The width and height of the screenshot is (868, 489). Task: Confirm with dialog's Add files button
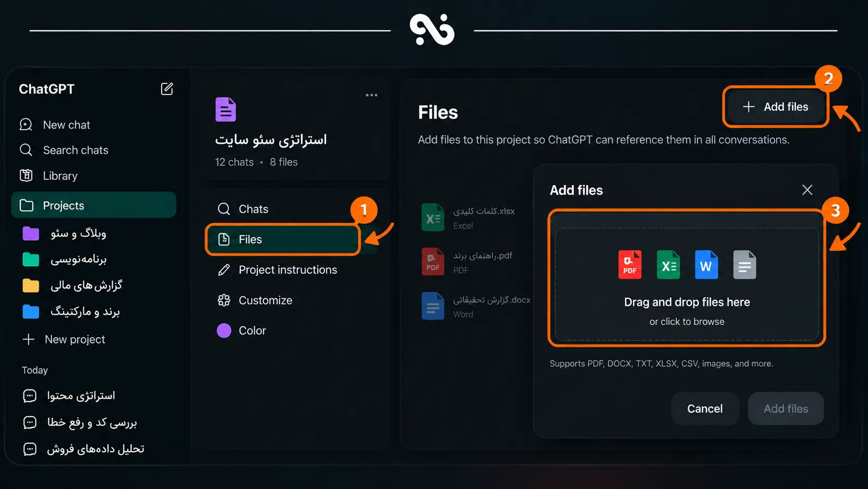[x=785, y=408]
